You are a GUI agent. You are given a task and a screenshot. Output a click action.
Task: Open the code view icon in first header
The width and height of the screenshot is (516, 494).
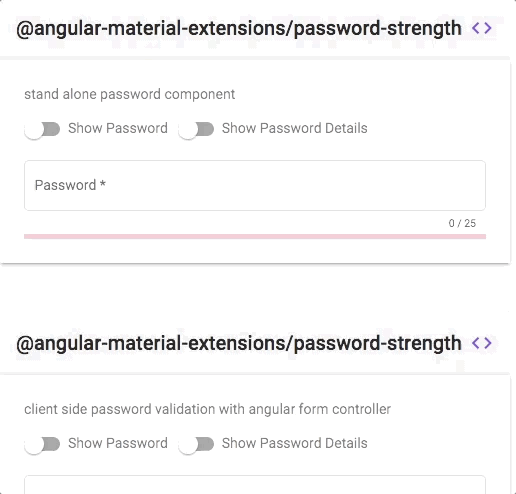pyautogui.click(x=482, y=28)
